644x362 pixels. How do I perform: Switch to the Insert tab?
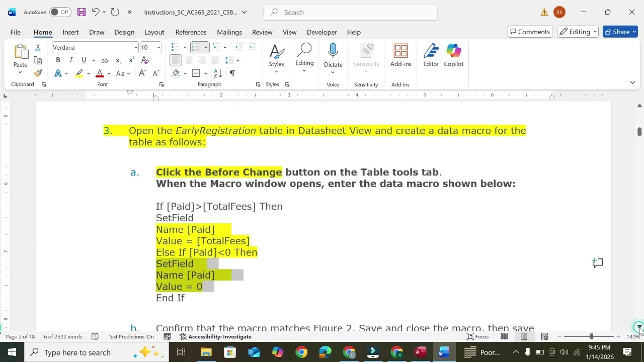(70, 32)
